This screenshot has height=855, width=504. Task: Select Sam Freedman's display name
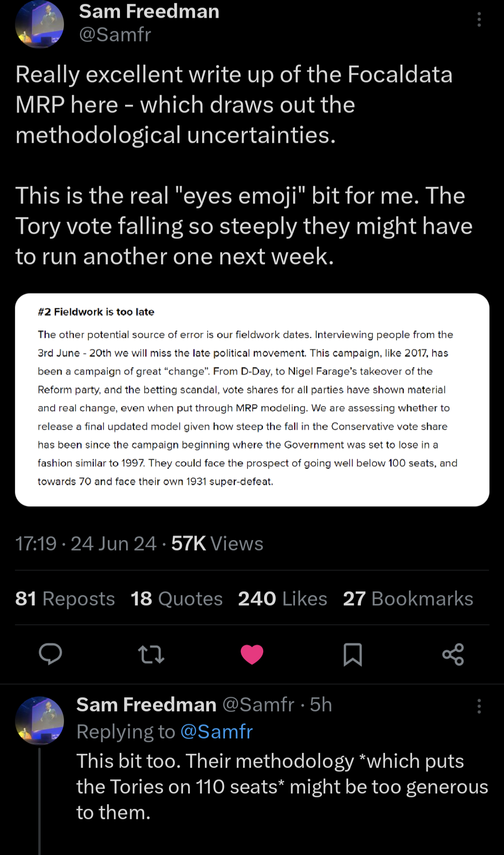tap(149, 12)
